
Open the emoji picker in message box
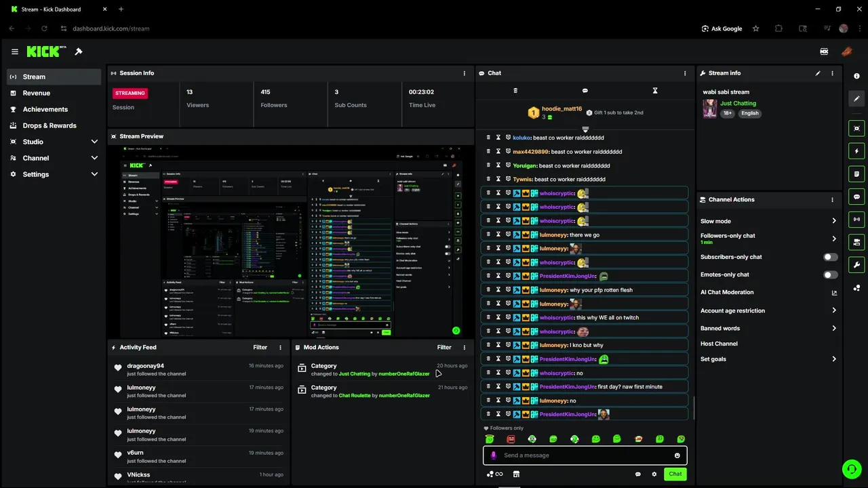point(677,455)
